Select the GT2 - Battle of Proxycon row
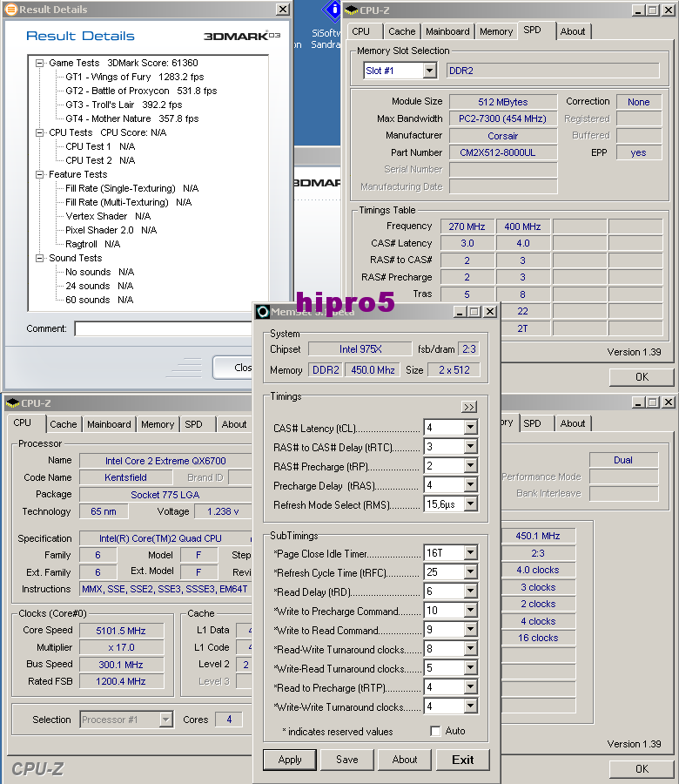 click(x=141, y=91)
